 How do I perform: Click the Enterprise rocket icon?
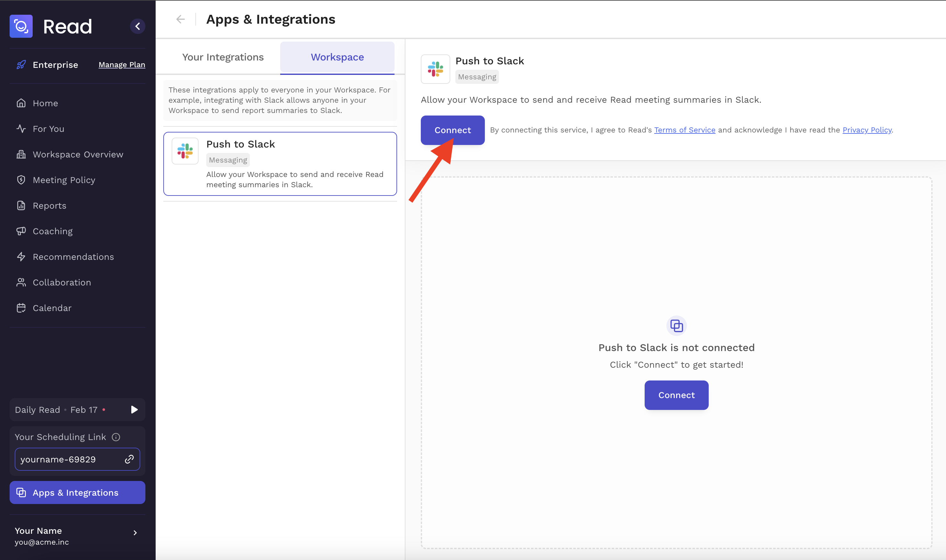(21, 65)
